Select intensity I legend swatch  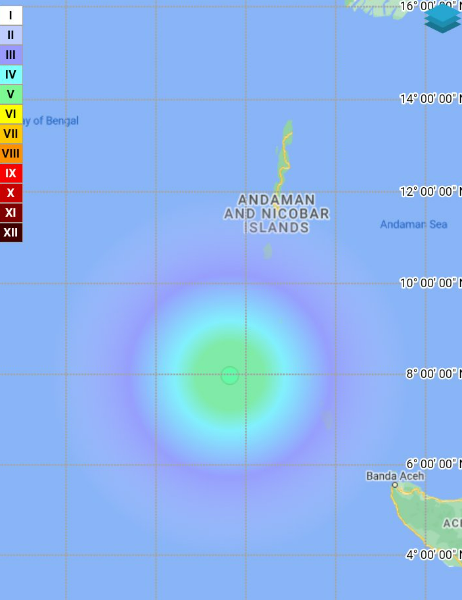pos(11,16)
